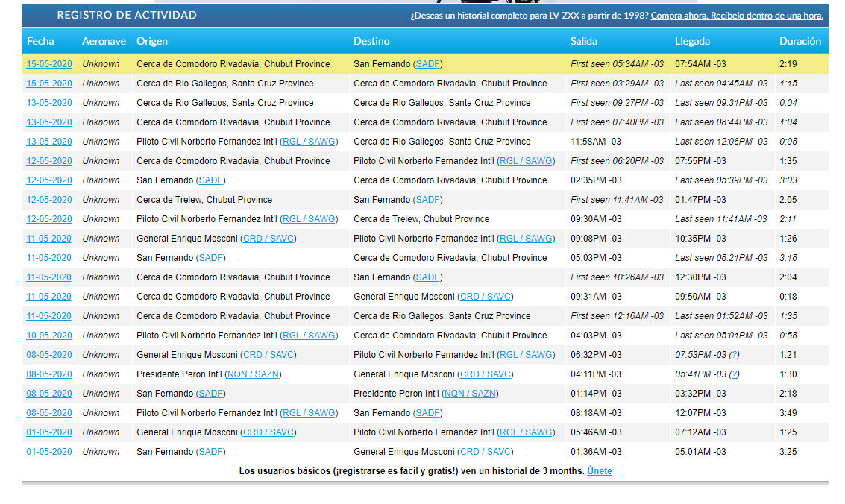Select the 'Last seen 09:31PM -03' cell

[x=721, y=103]
